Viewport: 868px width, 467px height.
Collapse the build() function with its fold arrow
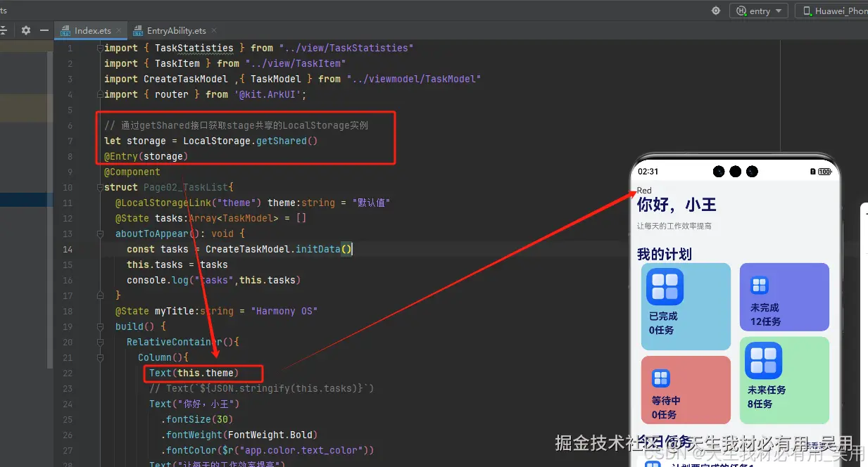coord(100,326)
